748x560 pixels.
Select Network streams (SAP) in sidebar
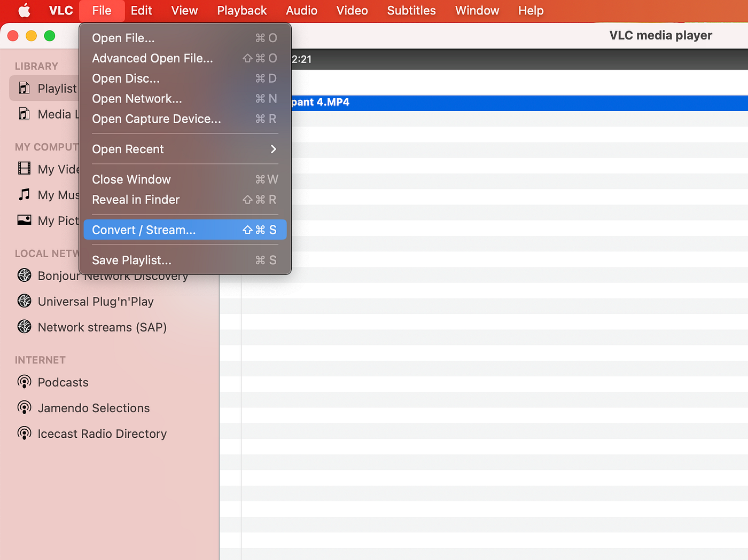point(102,327)
